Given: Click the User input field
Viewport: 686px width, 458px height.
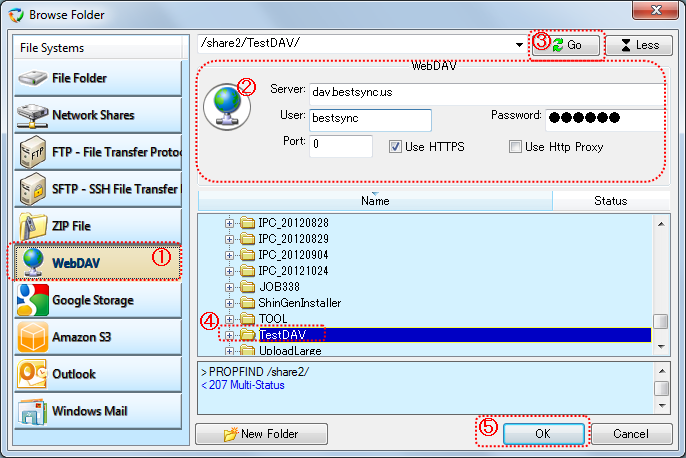Looking at the screenshot, I should click(370, 120).
